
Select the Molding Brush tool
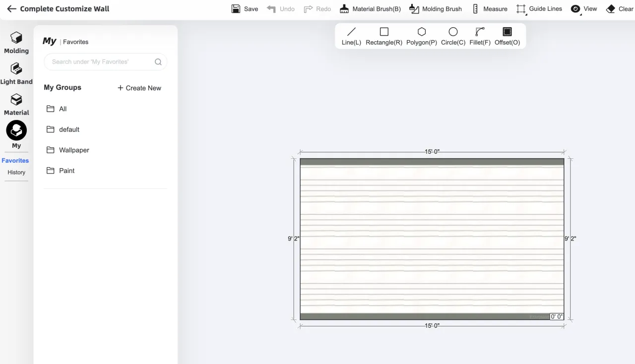435,9
